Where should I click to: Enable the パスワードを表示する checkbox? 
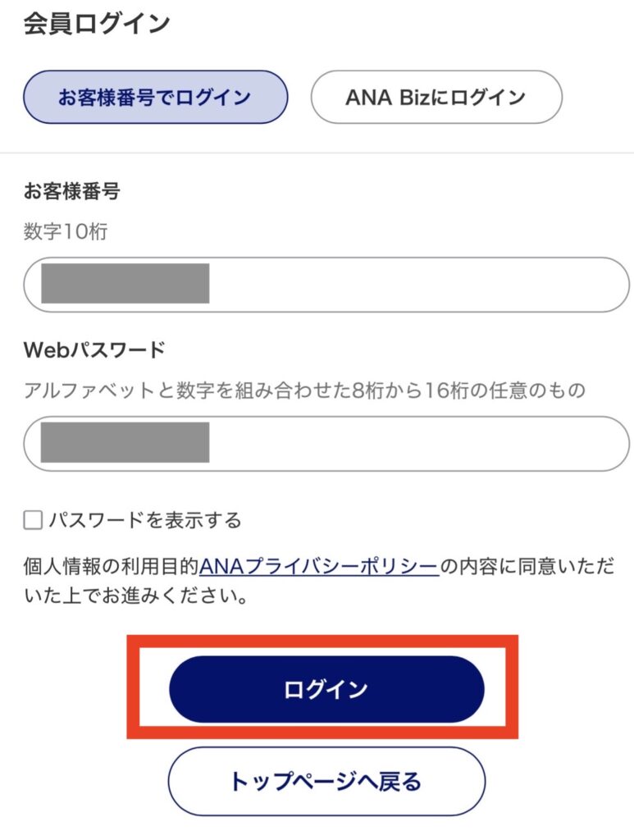tap(33, 520)
